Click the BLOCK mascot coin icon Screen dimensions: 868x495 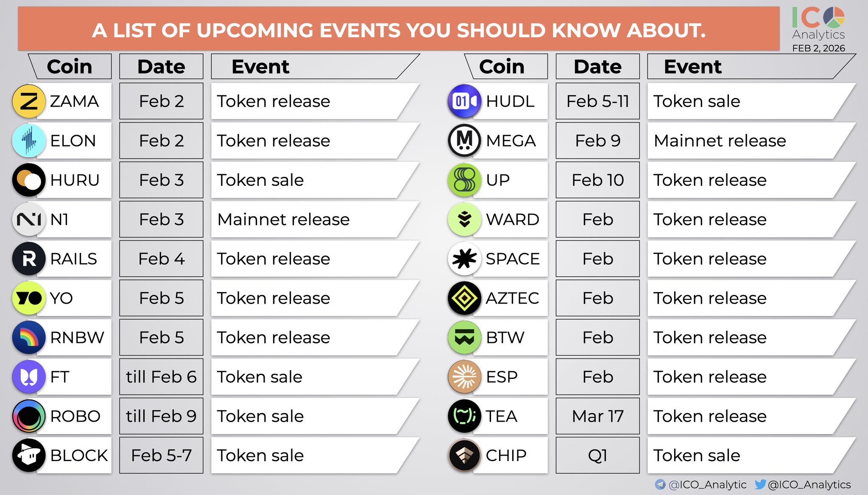tap(29, 456)
